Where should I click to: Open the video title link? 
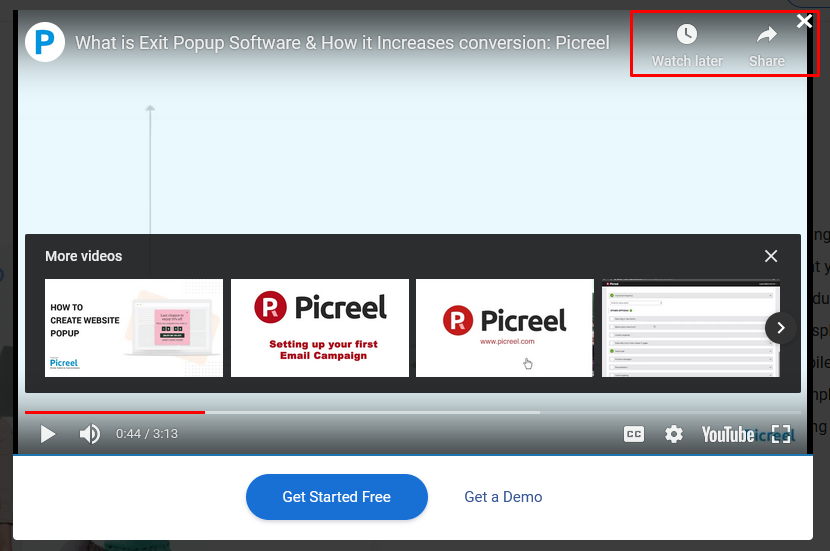pyautogui.click(x=342, y=43)
